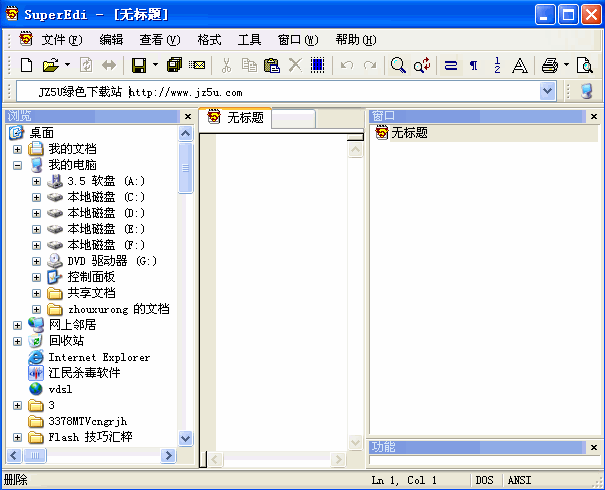Open the 工具 menu
Image resolution: width=605 pixels, height=490 pixels.
[249, 40]
